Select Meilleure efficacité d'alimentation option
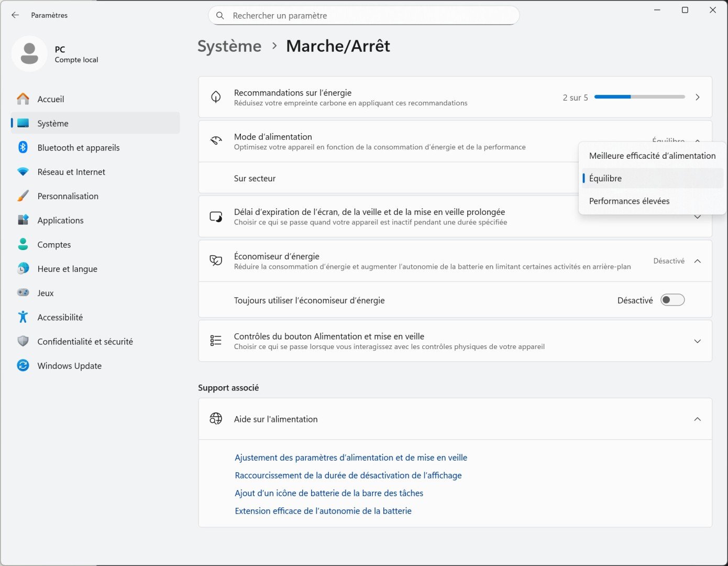 652,156
